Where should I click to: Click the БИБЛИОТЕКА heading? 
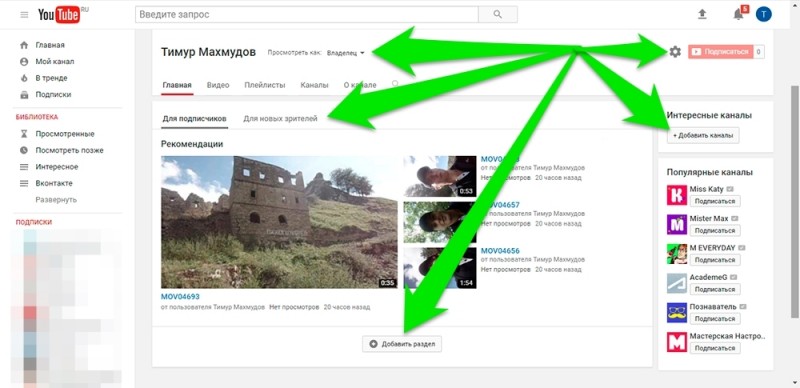point(37,117)
